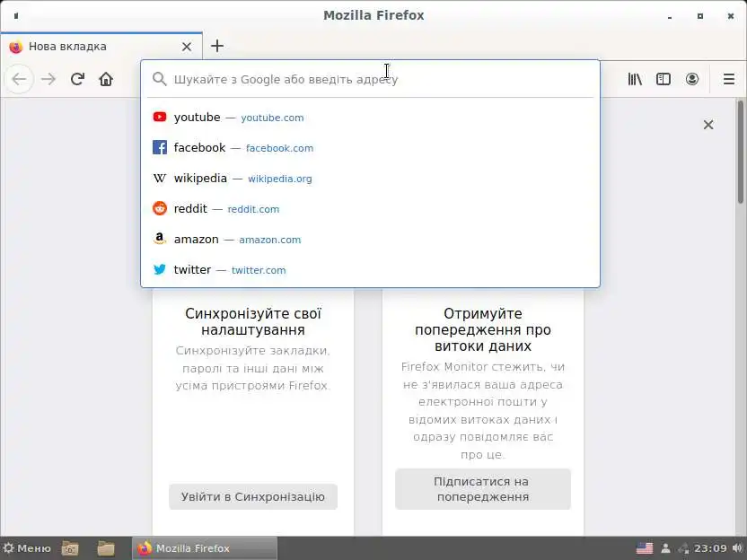Click the Facebook favicon in suggestions

(x=160, y=147)
